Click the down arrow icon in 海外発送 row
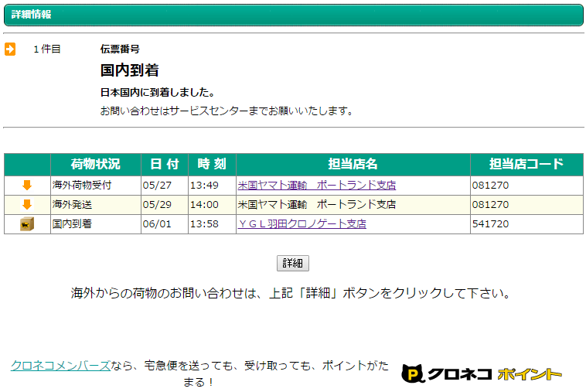This screenshot has height=392, width=586. 27,205
